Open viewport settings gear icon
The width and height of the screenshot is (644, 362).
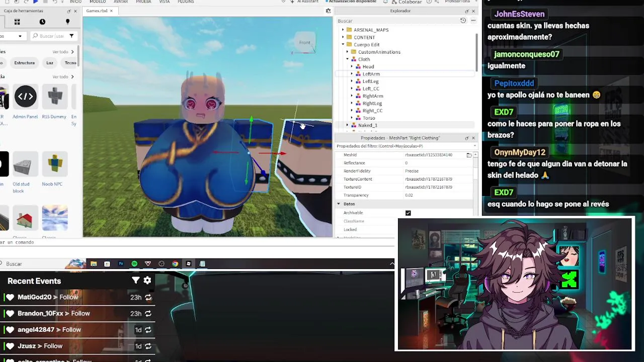(x=328, y=11)
